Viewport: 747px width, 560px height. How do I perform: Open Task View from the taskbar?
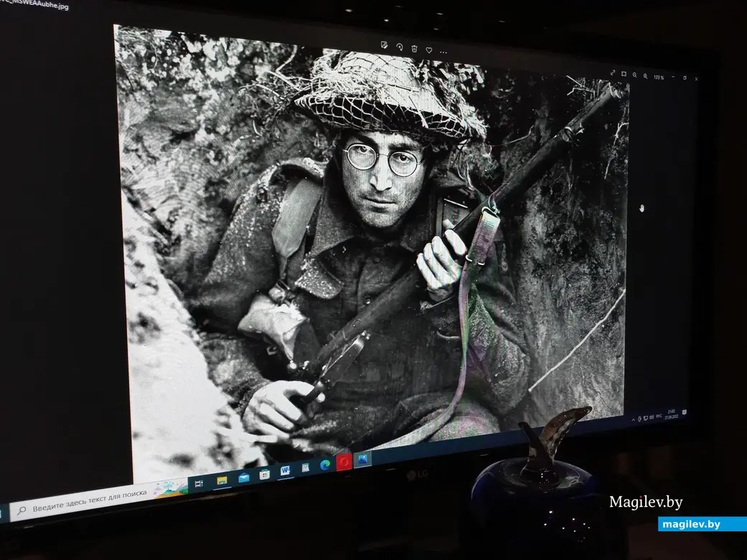click(199, 483)
